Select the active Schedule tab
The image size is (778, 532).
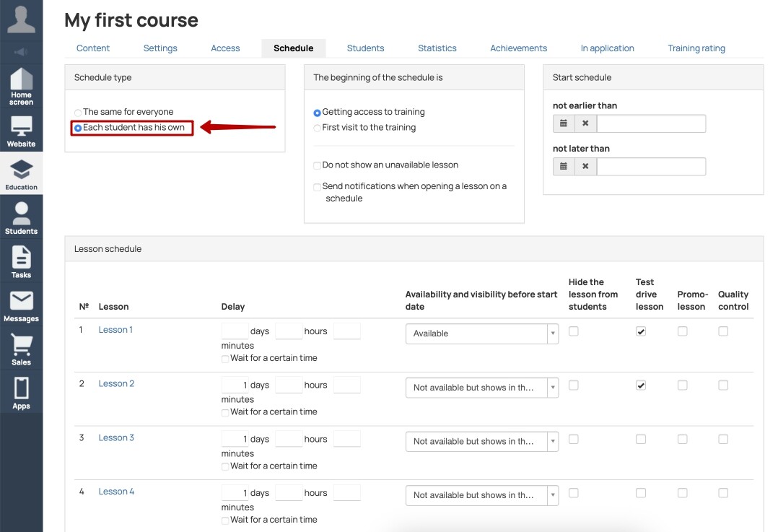(293, 48)
